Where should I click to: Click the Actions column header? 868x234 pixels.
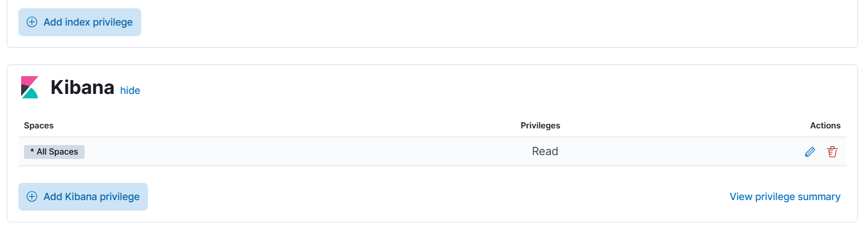pos(825,126)
